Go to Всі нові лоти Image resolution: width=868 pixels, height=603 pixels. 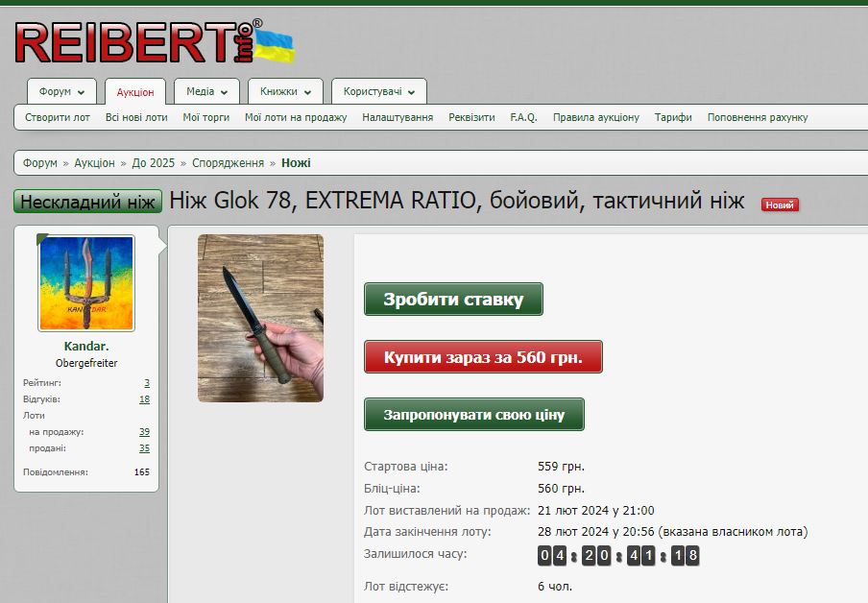[x=136, y=117]
